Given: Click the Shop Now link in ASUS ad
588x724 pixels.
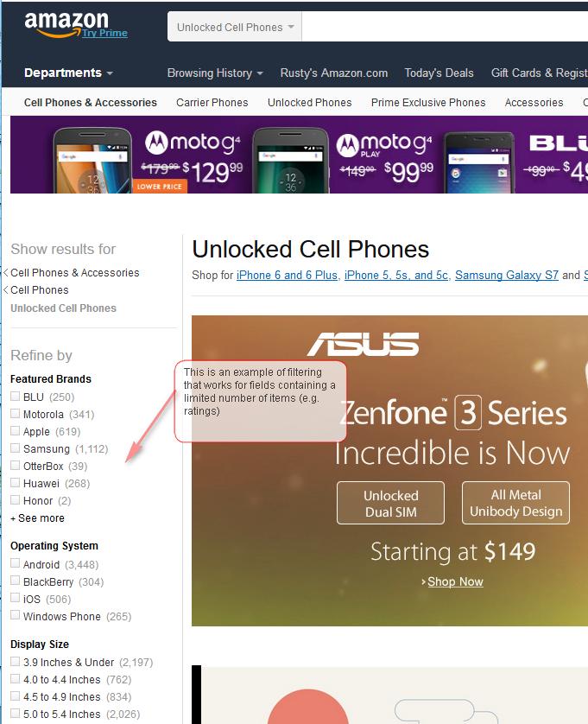Looking at the screenshot, I should (x=455, y=581).
